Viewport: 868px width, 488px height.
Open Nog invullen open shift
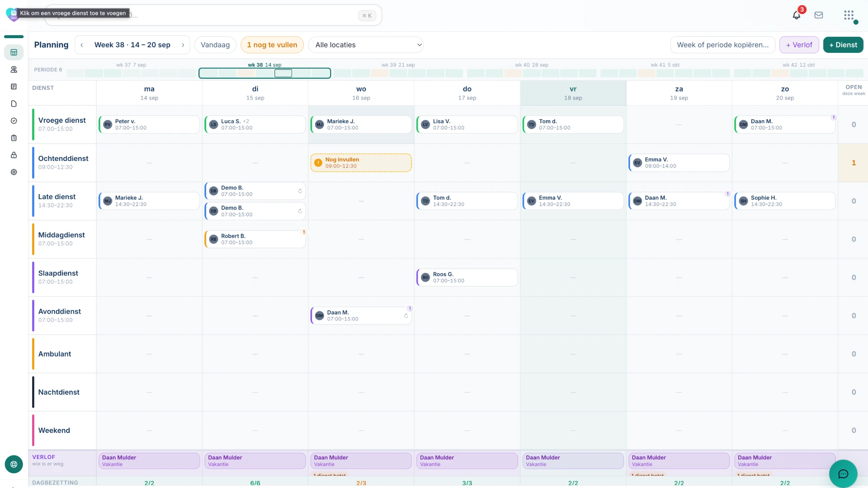[x=361, y=163]
